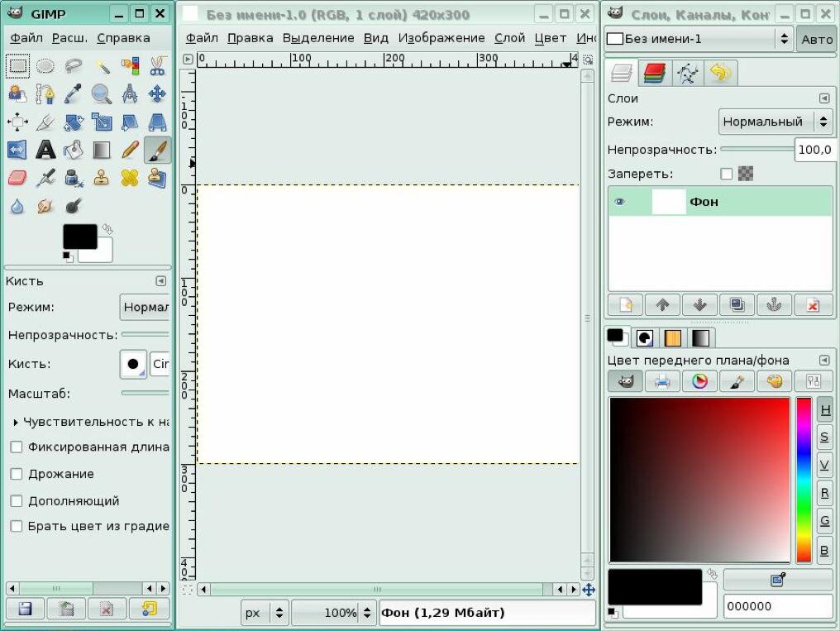Select the Pencil tool
840x631 pixels.
pos(130,150)
